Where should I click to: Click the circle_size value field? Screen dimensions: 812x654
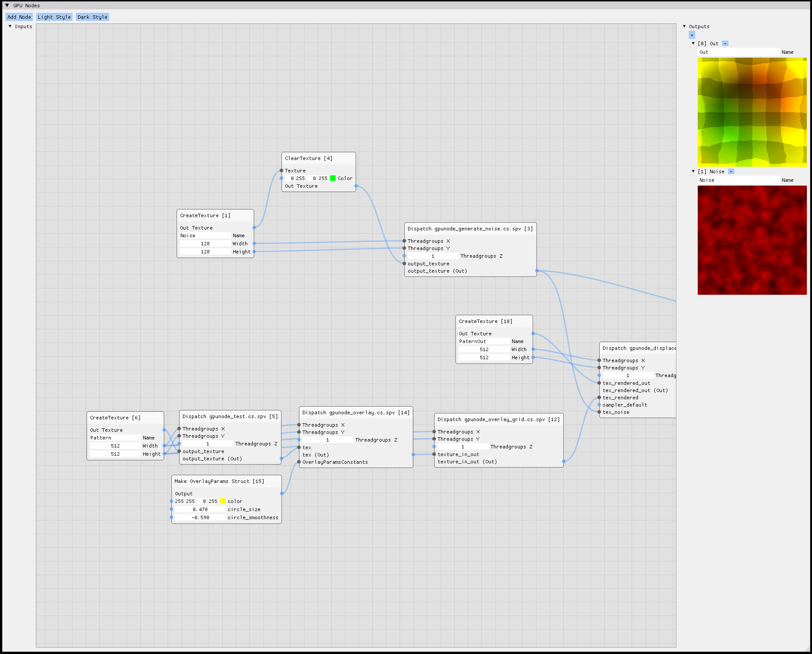tap(200, 509)
